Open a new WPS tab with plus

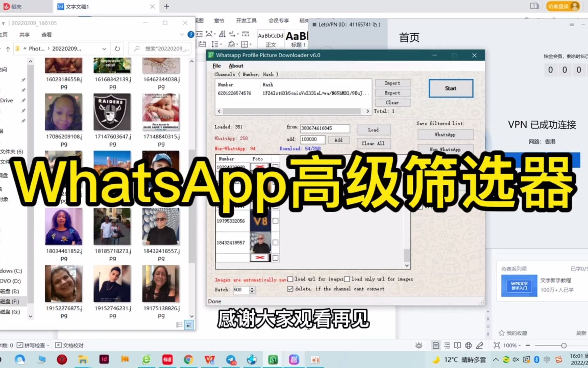[x=167, y=6]
